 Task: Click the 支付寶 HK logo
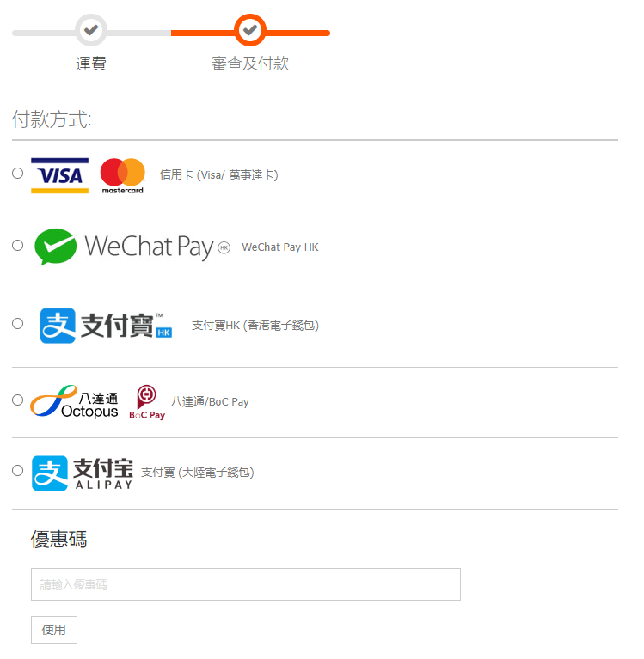coord(106,326)
